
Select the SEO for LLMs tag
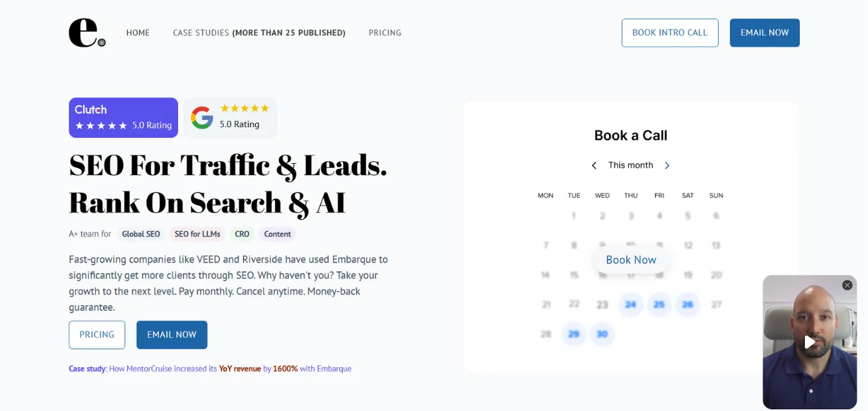click(197, 234)
